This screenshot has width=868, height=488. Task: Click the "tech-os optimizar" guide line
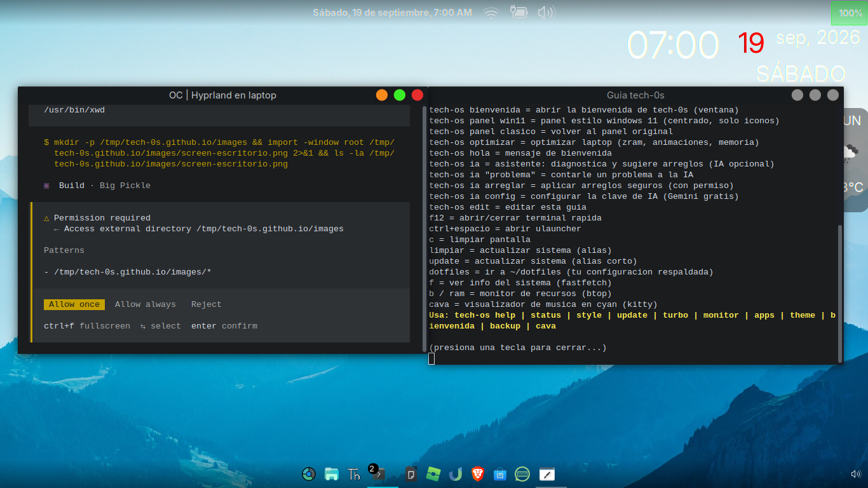pyautogui.click(x=594, y=142)
